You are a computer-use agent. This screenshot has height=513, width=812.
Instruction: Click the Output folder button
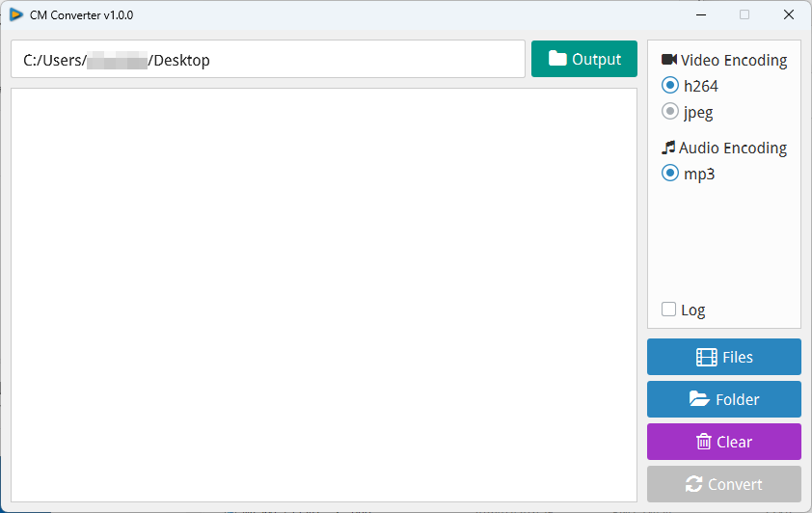[584, 59]
